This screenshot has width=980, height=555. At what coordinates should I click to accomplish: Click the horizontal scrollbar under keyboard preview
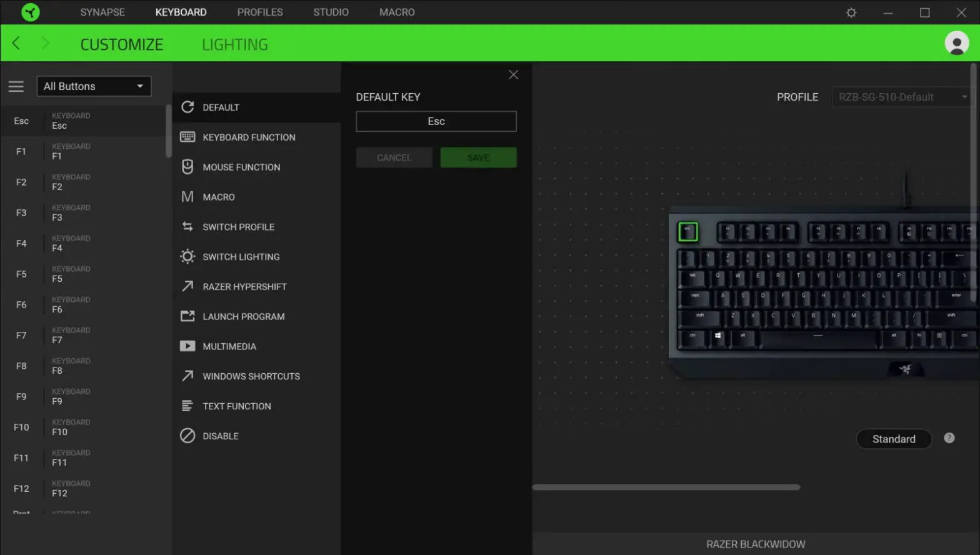666,487
